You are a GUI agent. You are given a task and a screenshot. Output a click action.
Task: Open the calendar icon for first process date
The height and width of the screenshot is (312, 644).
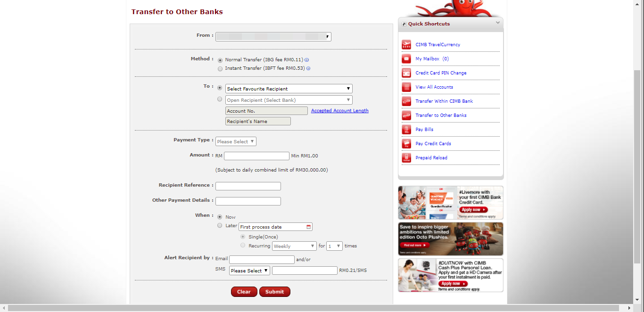309,227
